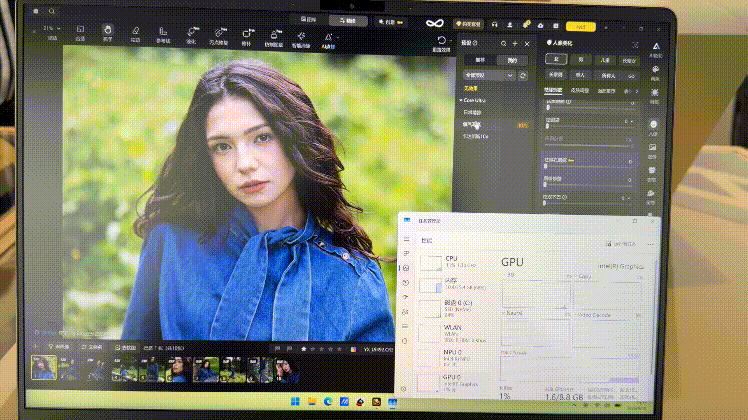This screenshot has height=420, width=748.
Task: Select the 男 gender toggle
Action: point(581,60)
